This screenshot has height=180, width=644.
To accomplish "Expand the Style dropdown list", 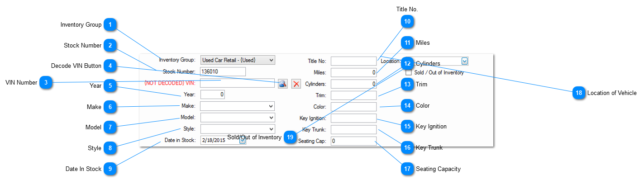I will coord(237,129).
